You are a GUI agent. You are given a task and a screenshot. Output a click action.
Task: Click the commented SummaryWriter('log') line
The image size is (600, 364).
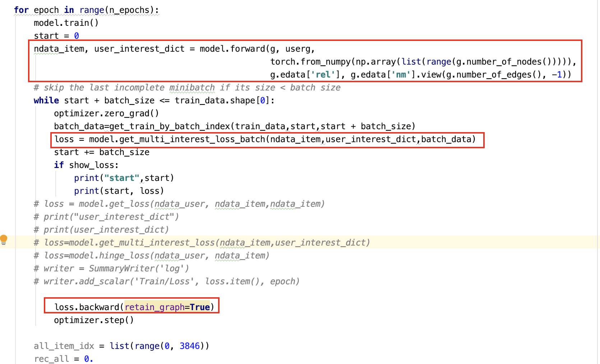click(x=111, y=269)
